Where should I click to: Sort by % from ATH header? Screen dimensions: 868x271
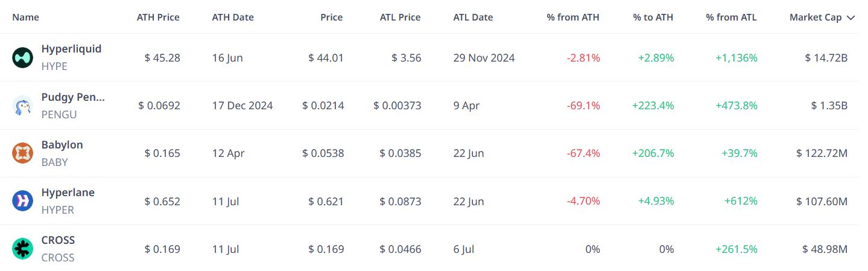[x=573, y=18]
